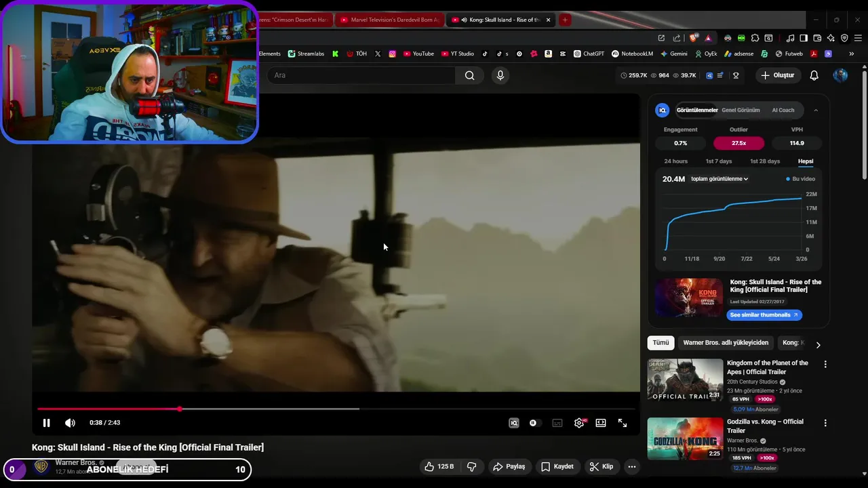Open the TÖH bookmark
Image resolution: width=868 pixels, height=488 pixels.
pyautogui.click(x=356, y=54)
